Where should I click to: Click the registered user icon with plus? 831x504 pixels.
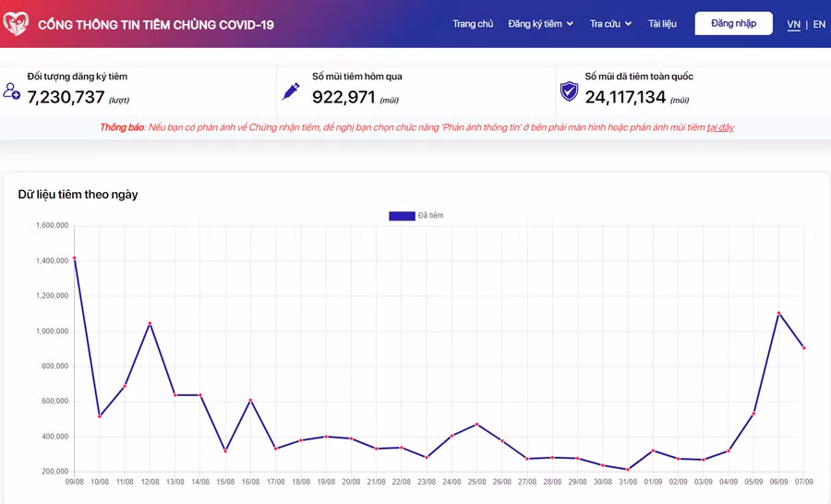(12, 90)
